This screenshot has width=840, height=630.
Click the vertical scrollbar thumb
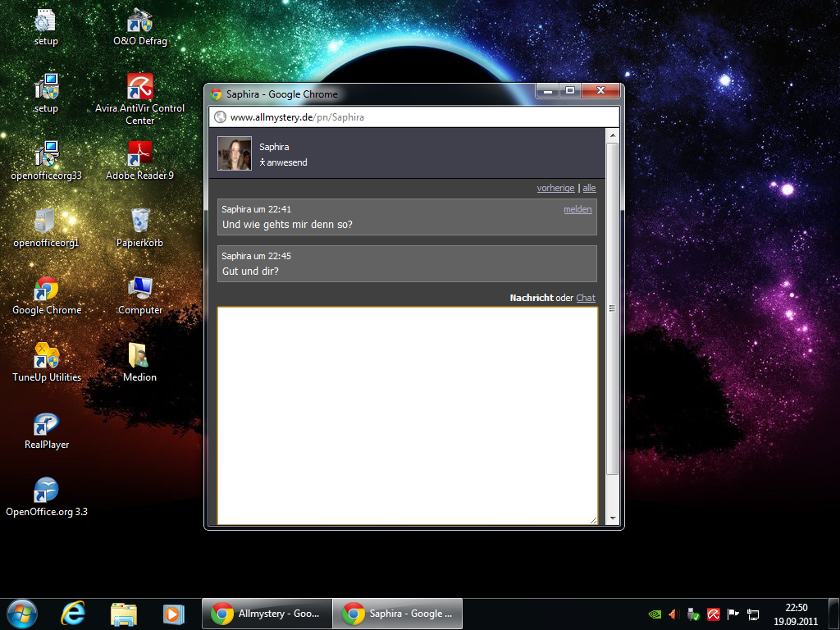pos(612,308)
